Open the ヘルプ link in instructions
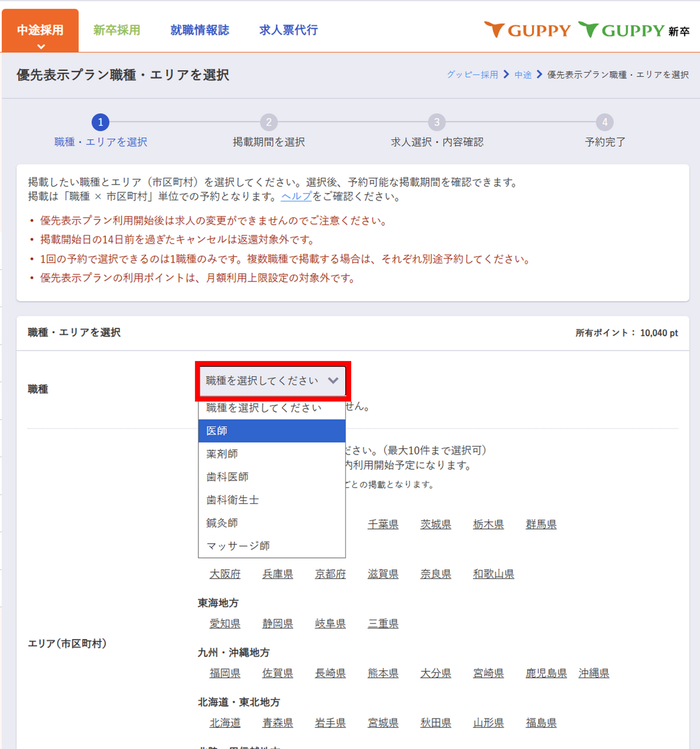This screenshot has height=749, width=700. pyautogui.click(x=296, y=197)
